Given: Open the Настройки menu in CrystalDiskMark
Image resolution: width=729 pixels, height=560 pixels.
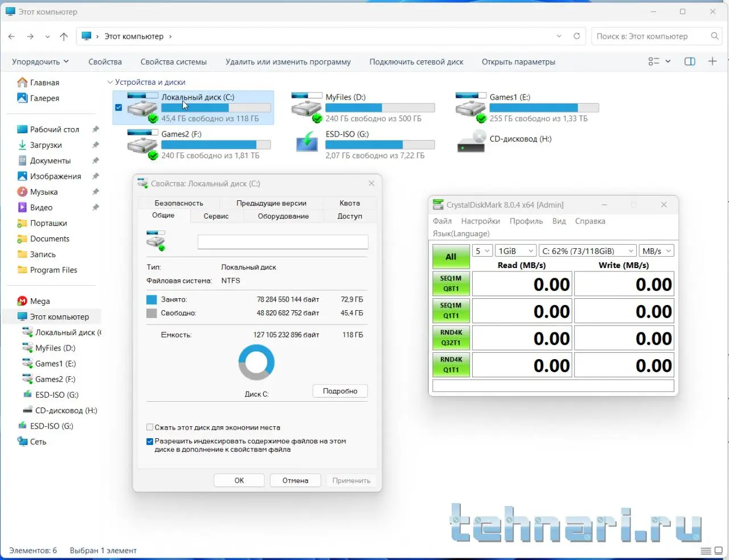Looking at the screenshot, I should click(481, 221).
